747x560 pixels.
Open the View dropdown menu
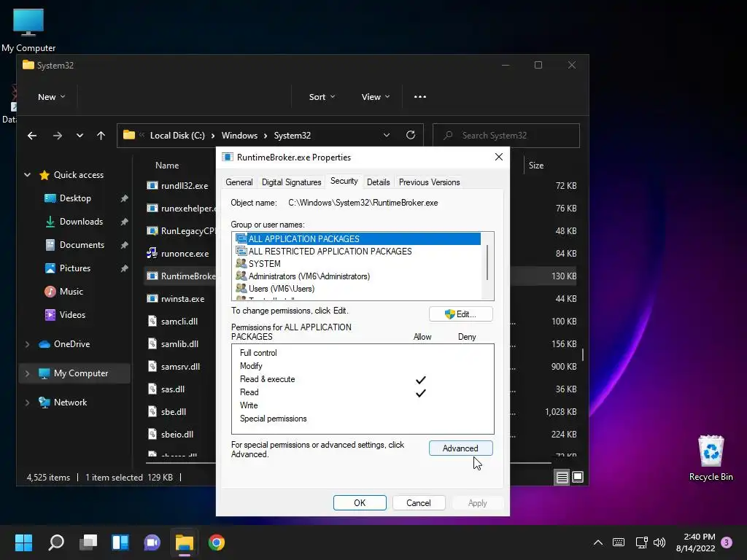point(375,97)
